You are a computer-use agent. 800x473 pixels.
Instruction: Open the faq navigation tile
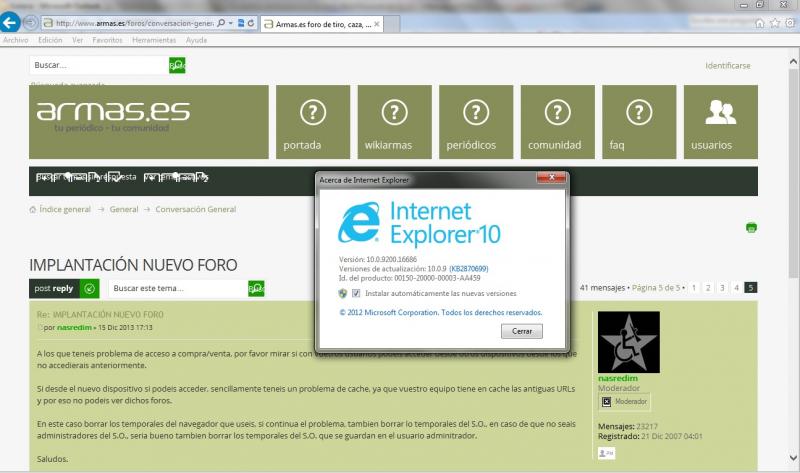pos(638,122)
